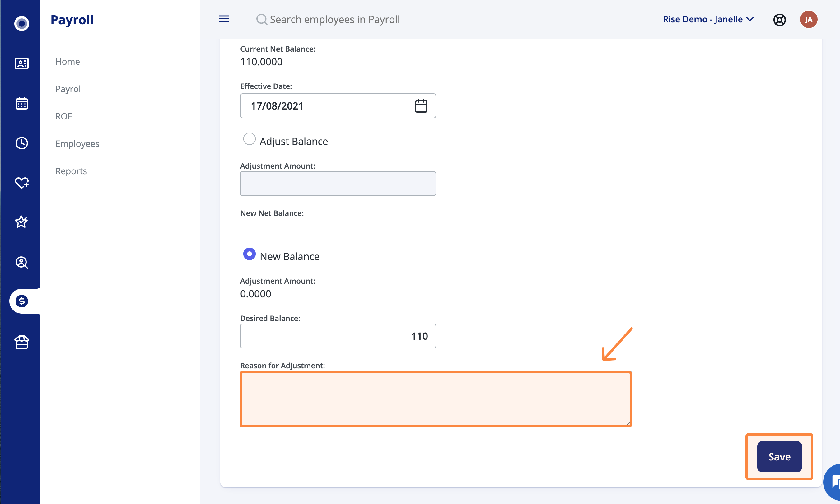Viewport: 840px width, 504px height.
Task: Open the employee ID card sidebar icon
Action: [x=22, y=63]
